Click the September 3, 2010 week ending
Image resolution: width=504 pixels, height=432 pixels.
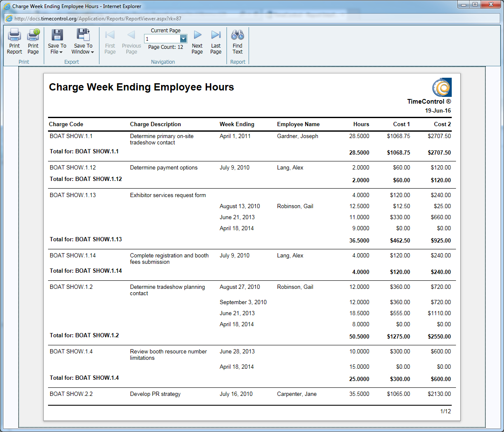coord(243,302)
